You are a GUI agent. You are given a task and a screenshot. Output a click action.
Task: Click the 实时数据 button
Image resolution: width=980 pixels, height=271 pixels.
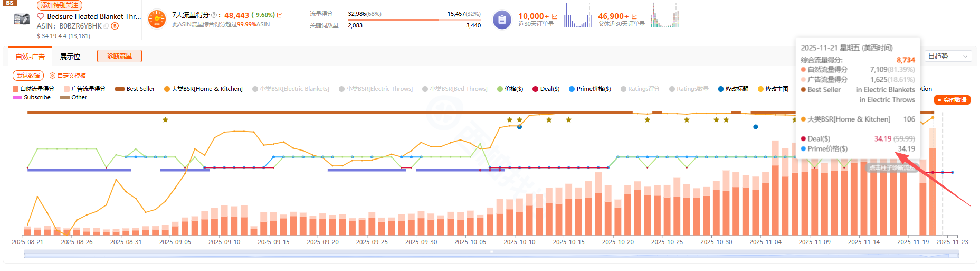coord(952,100)
